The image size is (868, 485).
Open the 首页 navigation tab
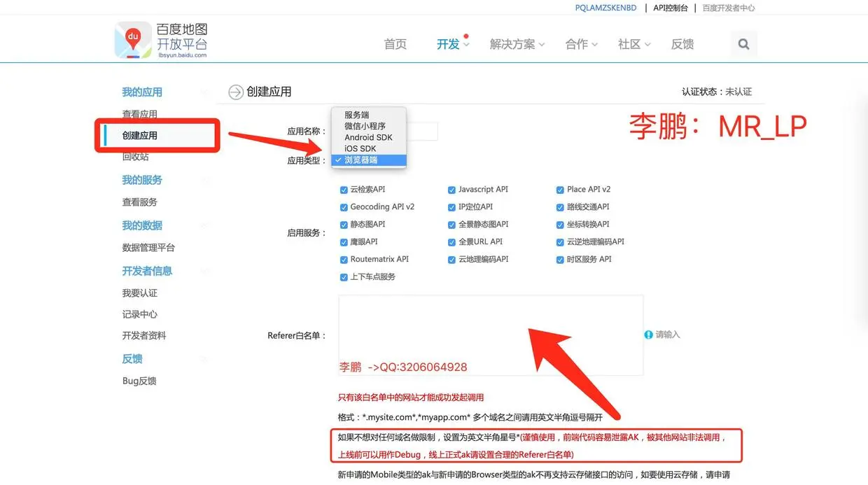[x=395, y=44]
